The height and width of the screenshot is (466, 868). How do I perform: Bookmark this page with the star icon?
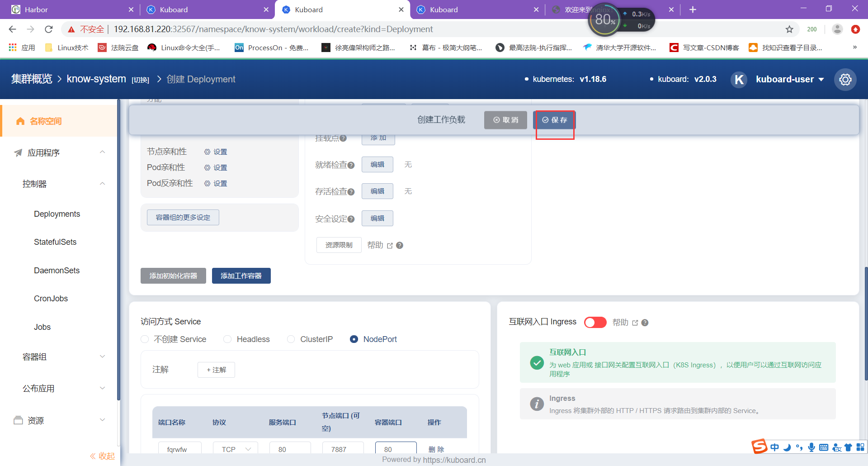coord(789,29)
